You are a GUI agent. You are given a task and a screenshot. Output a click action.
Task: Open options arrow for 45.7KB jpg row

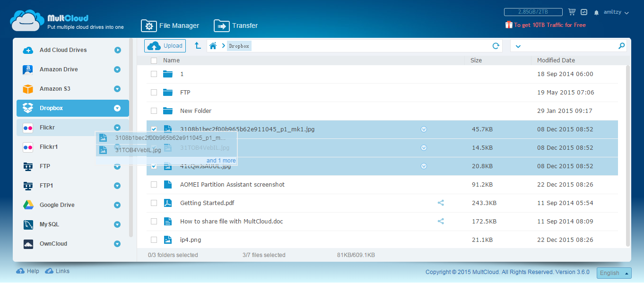424,129
